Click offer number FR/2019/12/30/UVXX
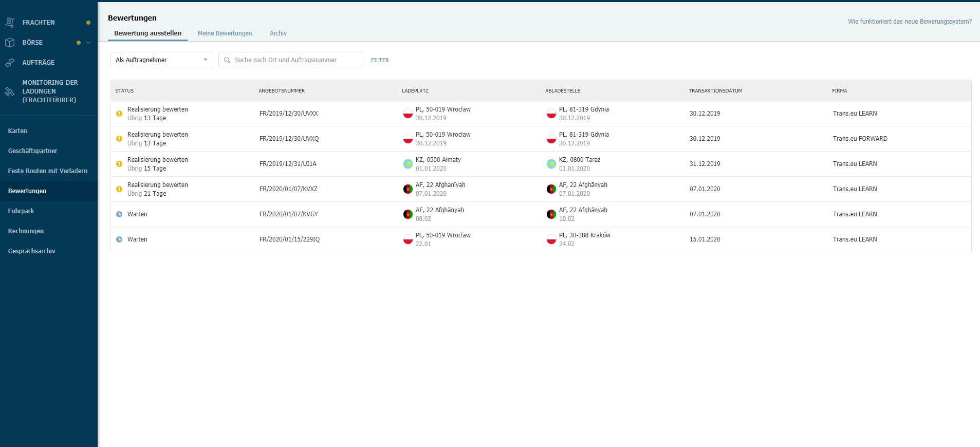The image size is (980, 447). (x=289, y=114)
